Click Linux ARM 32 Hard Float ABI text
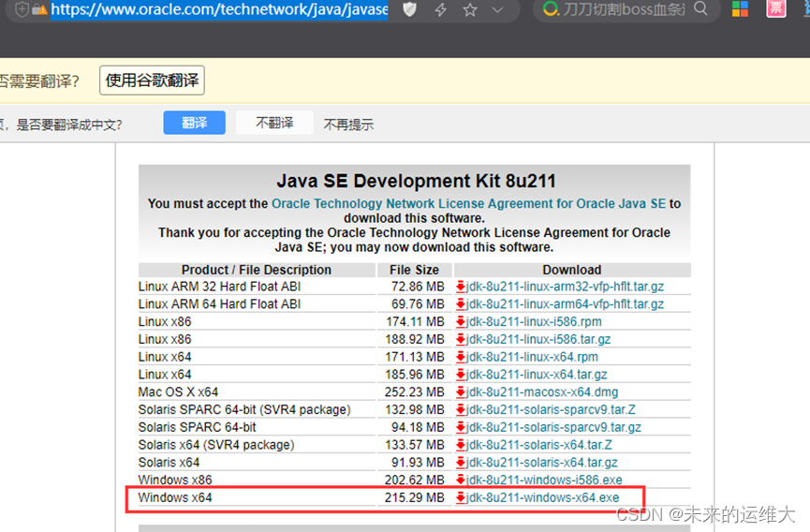810x532 pixels. (219, 287)
